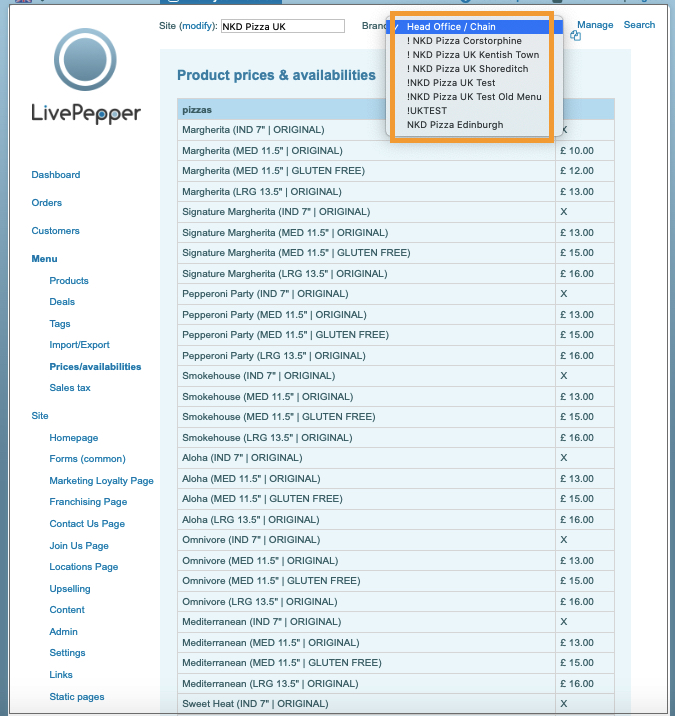Click £ 16.00 price for Aloha LRG
This screenshot has height=716, width=675.
point(577,520)
